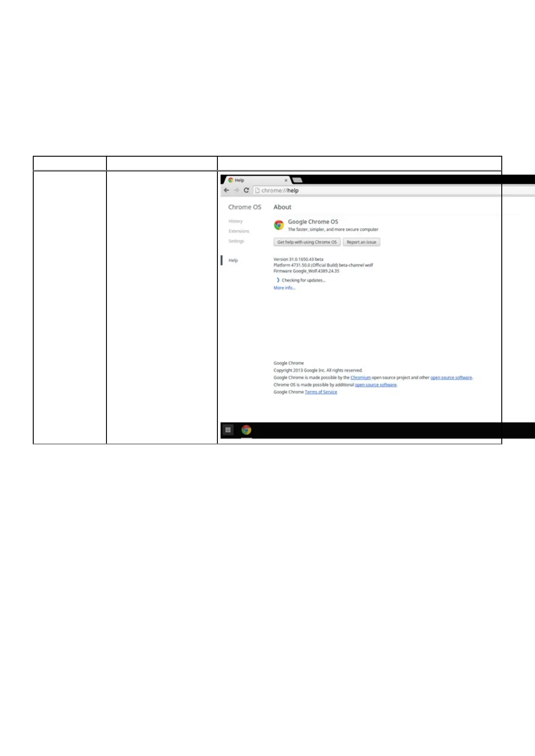Viewport: 535px width, 756px height.
Task: Click the Google Chrome OS logo
Action: (279, 225)
